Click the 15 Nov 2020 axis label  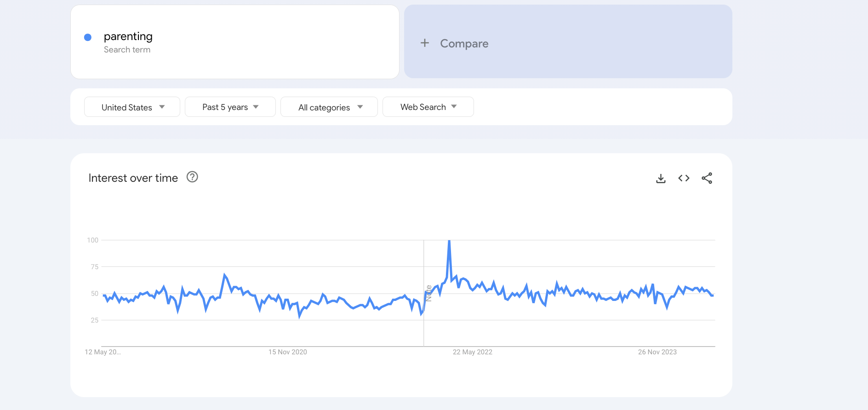click(287, 352)
